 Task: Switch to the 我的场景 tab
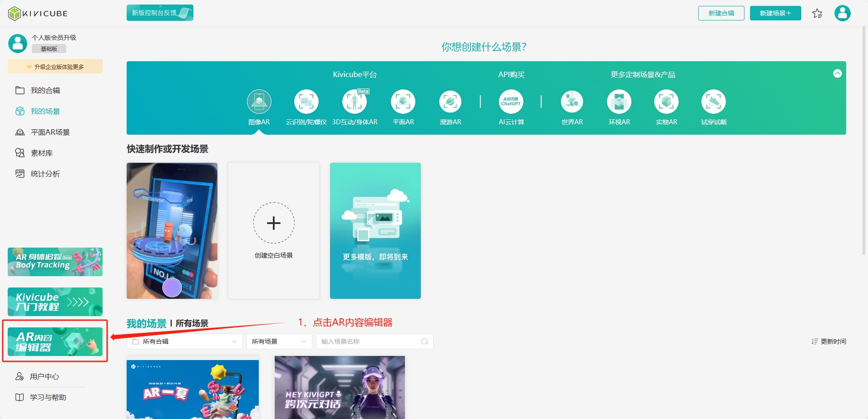pyautogui.click(x=147, y=323)
